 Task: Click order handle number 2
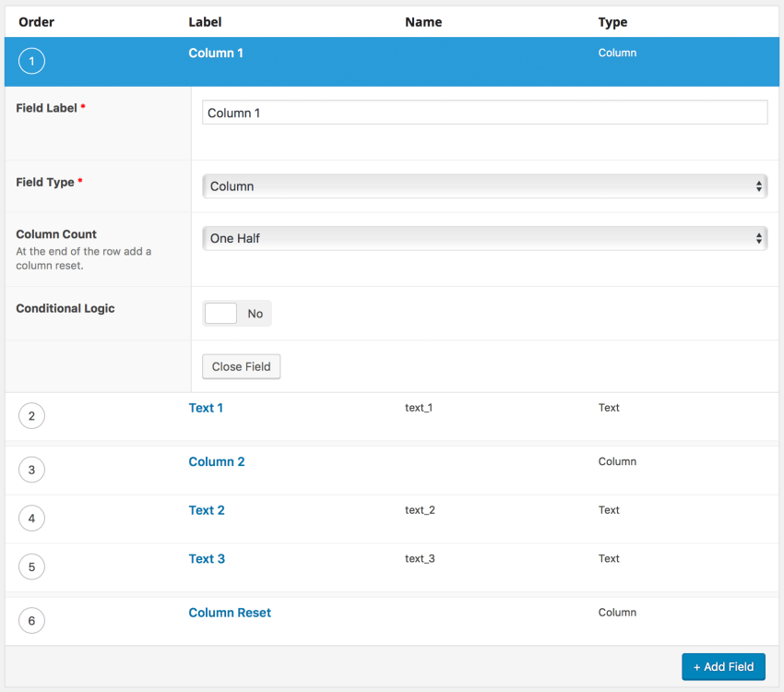tap(31, 416)
